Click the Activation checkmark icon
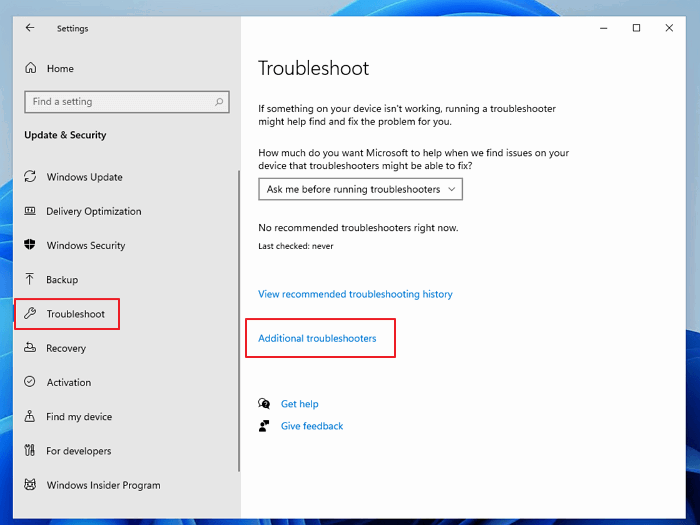Image resolution: width=700 pixels, height=525 pixels. (x=30, y=382)
